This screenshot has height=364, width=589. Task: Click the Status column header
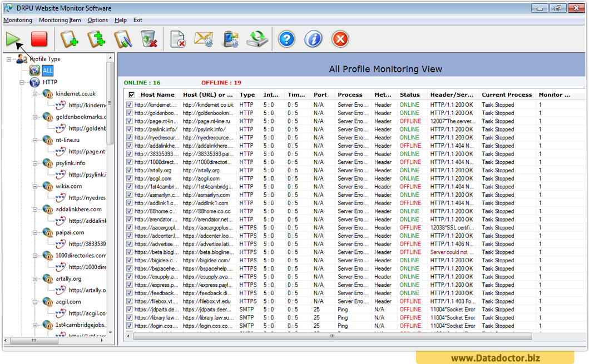(x=410, y=95)
